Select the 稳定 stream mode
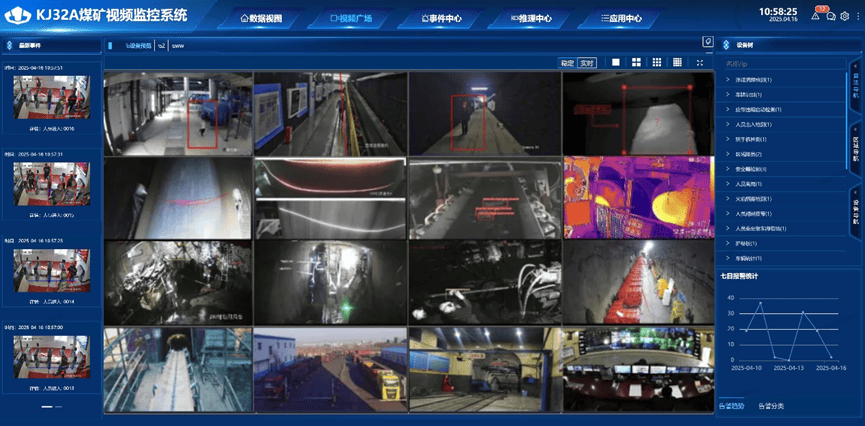 pyautogui.click(x=567, y=63)
